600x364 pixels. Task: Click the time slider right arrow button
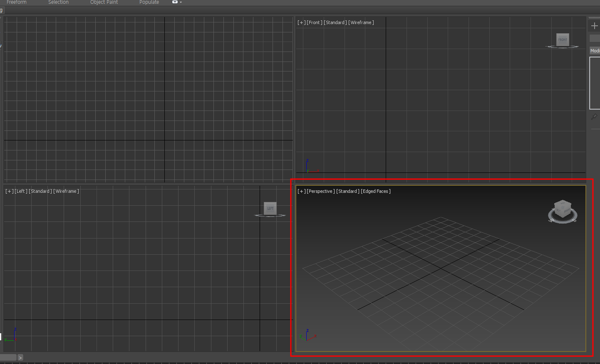[x=20, y=357]
